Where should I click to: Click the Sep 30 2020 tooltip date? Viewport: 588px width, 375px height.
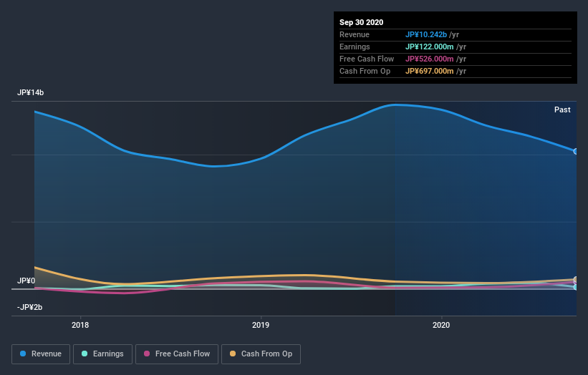point(361,22)
